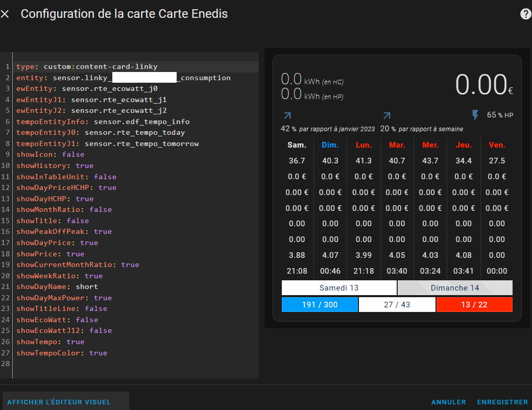The width and height of the screenshot is (532, 410).
Task: Show the visual editor (Afficher l'éditeur visuel)
Action: click(59, 402)
